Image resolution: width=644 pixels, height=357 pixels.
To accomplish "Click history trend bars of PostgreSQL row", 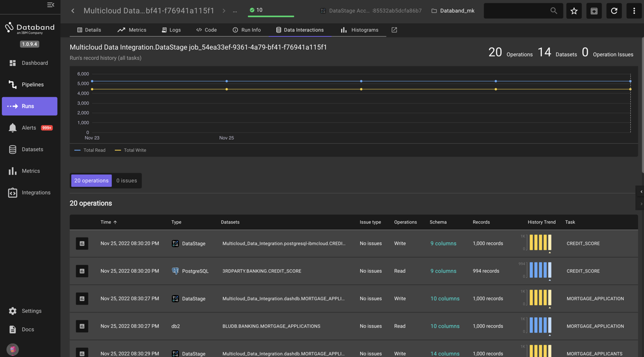I will 540,270.
